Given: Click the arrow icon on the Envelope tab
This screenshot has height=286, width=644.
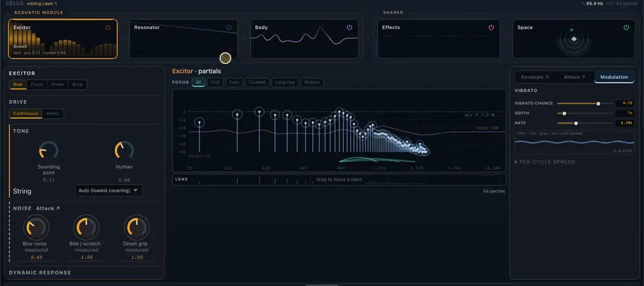Looking at the screenshot, I should 547,77.
